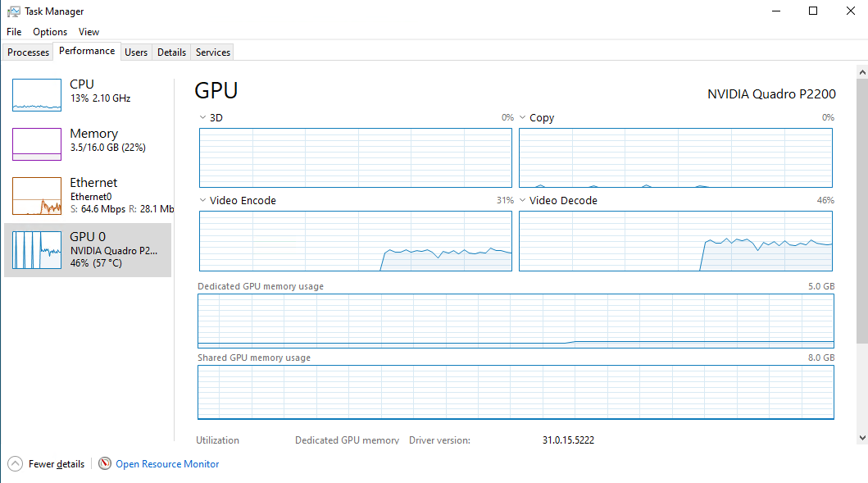Image resolution: width=868 pixels, height=483 pixels.
Task: Open the View menu
Action: (x=89, y=32)
